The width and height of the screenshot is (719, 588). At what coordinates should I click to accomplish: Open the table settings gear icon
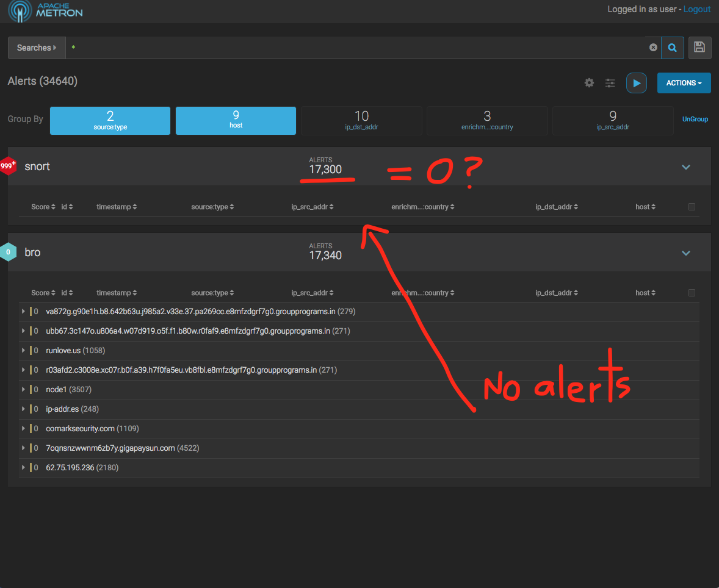coord(589,83)
